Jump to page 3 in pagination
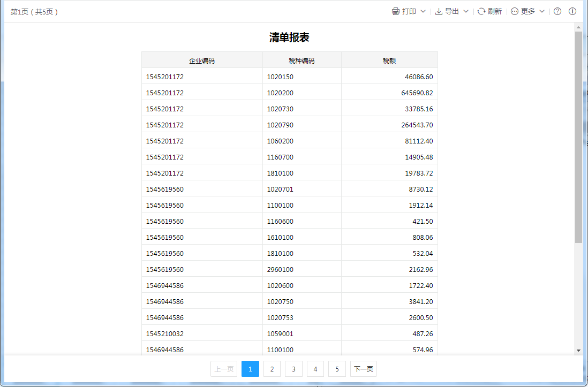Image resolution: width=588 pixels, height=387 pixels. point(293,369)
